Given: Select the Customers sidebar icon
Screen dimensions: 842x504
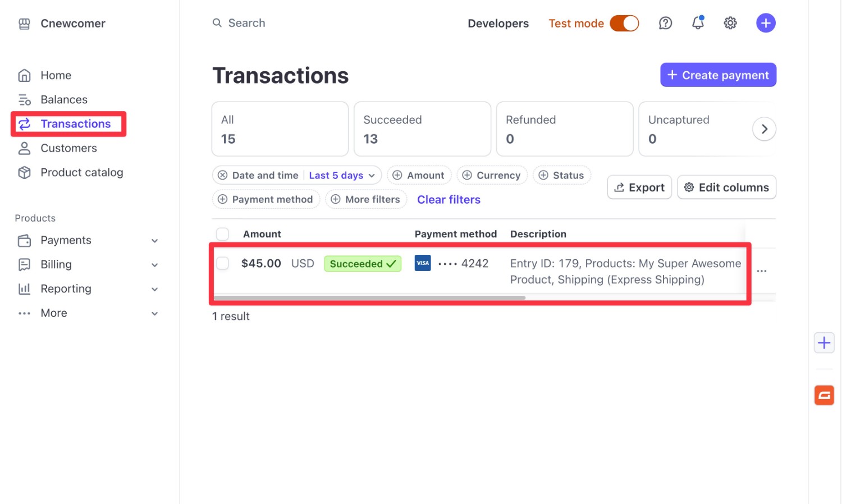Looking at the screenshot, I should [x=25, y=148].
